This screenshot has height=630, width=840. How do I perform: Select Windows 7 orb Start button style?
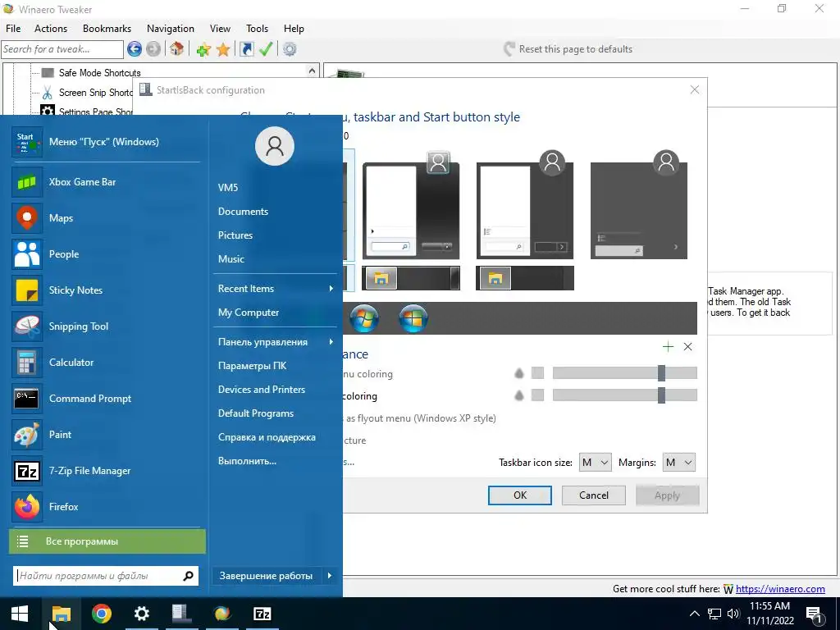[364, 318]
